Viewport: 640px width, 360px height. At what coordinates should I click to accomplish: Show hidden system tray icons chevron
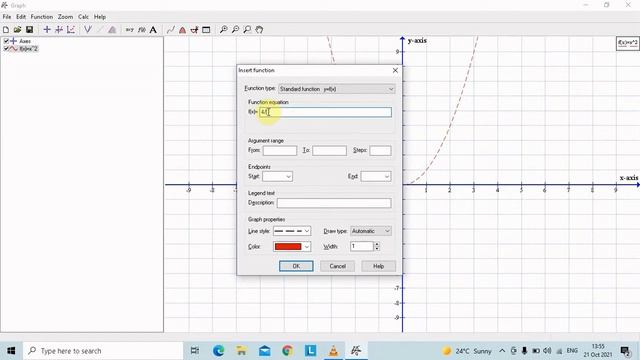tap(502, 351)
